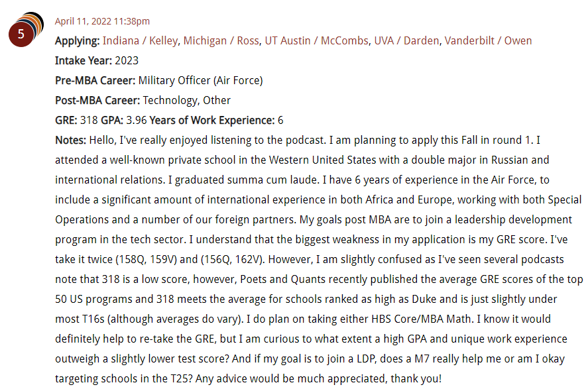
Task: Select the Technology, Other career text
Action: coord(187,100)
